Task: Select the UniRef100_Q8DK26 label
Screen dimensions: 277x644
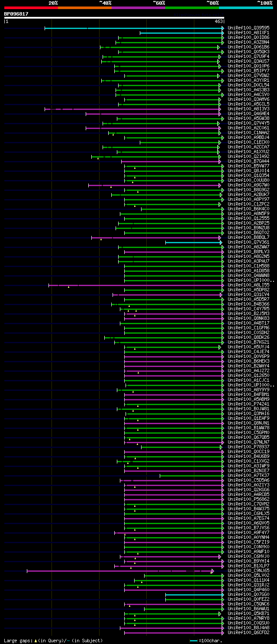Action: pyautogui.click(x=248, y=337)
